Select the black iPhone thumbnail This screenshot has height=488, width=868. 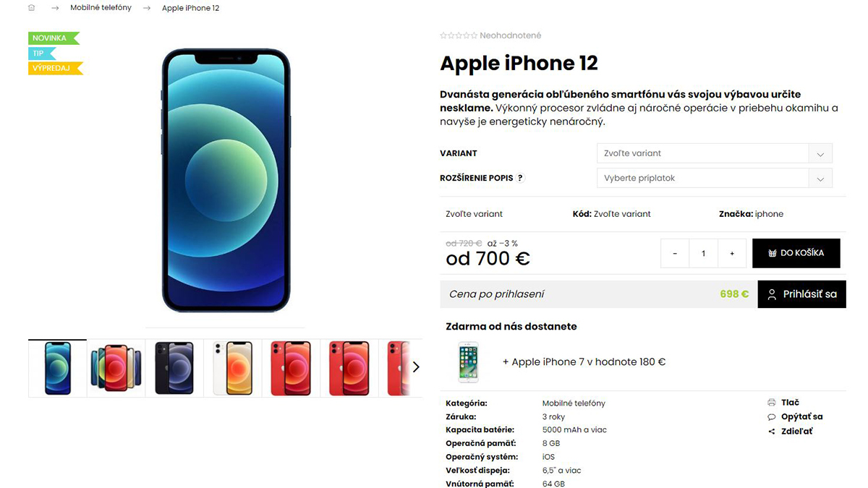click(x=174, y=368)
